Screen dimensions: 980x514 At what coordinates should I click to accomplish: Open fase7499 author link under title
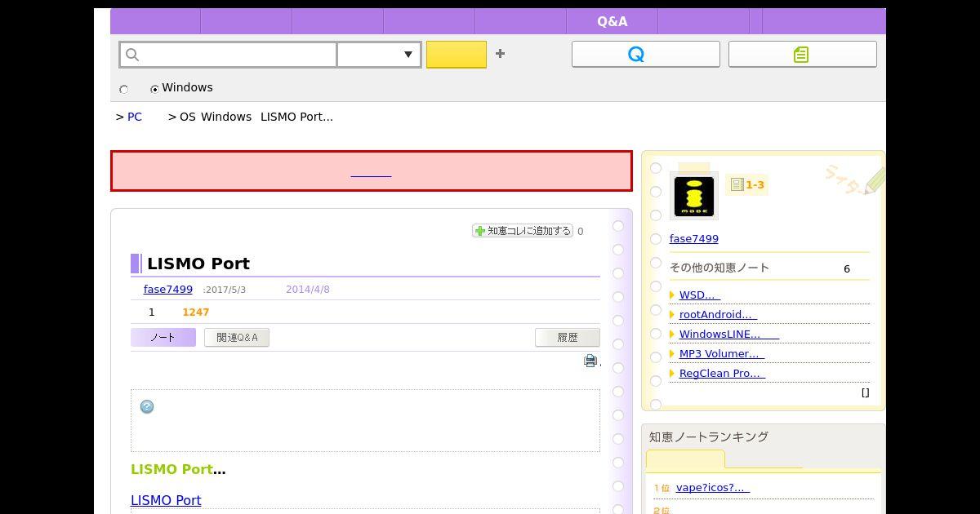[168, 289]
